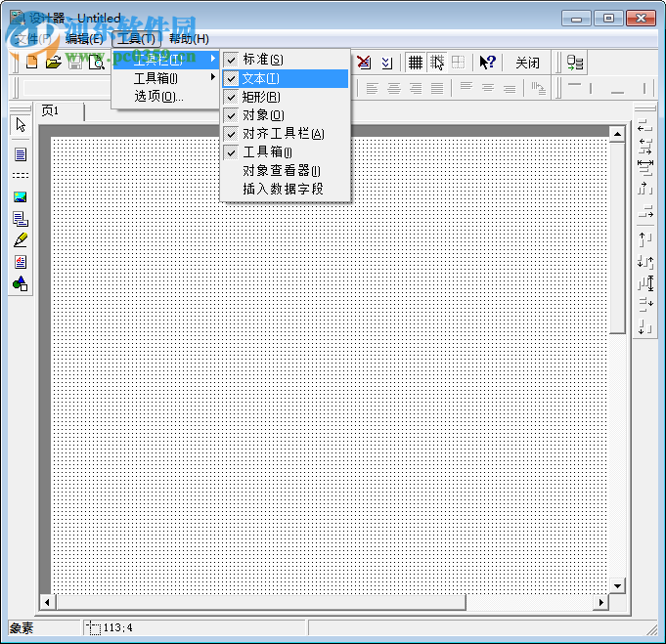Insert a text rectangle object tool
Screen dimensions: 666x644
(x=21, y=154)
